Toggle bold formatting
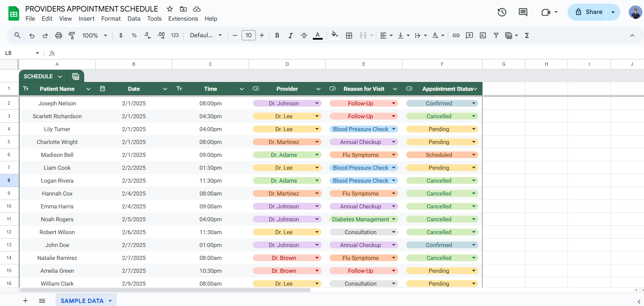The height and width of the screenshot is (306, 644). tap(277, 35)
